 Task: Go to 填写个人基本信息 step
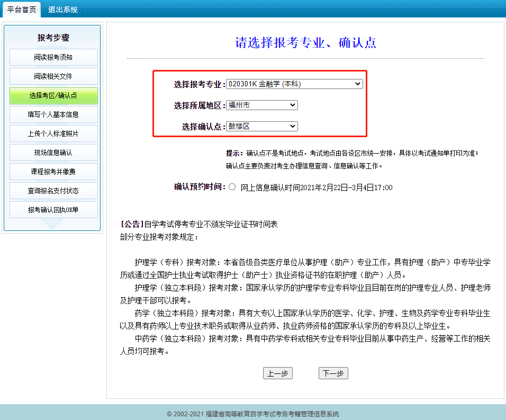pyautogui.click(x=53, y=114)
